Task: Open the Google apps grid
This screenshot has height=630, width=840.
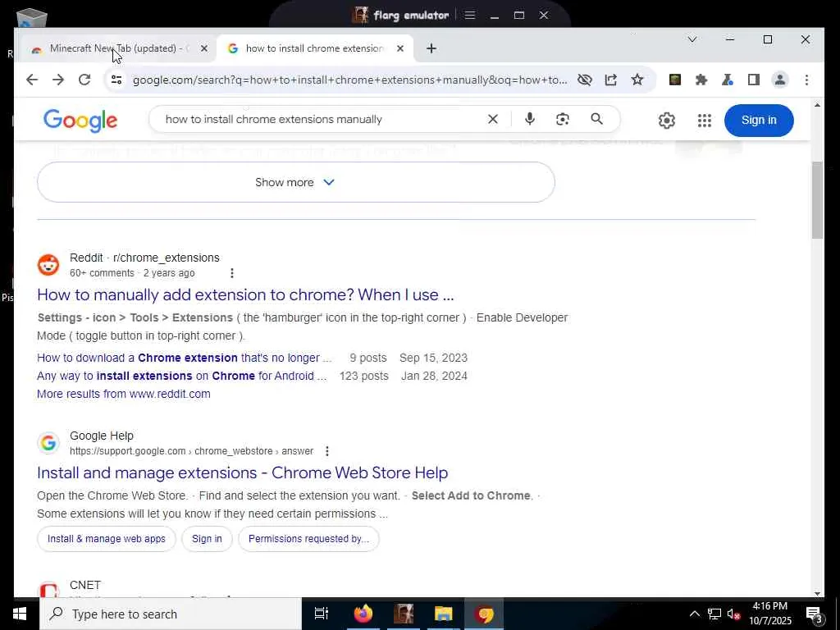Action: (x=705, y=121)
